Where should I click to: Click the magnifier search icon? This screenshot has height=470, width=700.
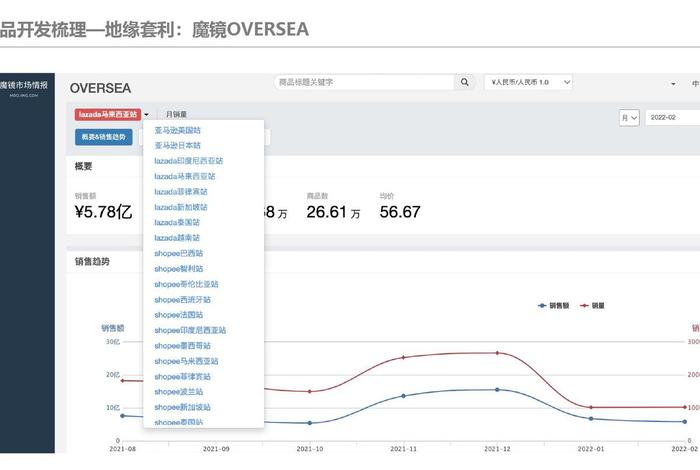(465, 82)
